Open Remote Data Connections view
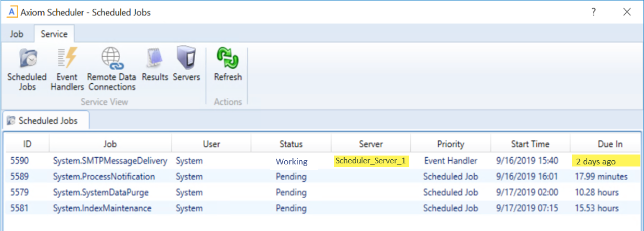644x231 pixels. (x=111, y=69)
